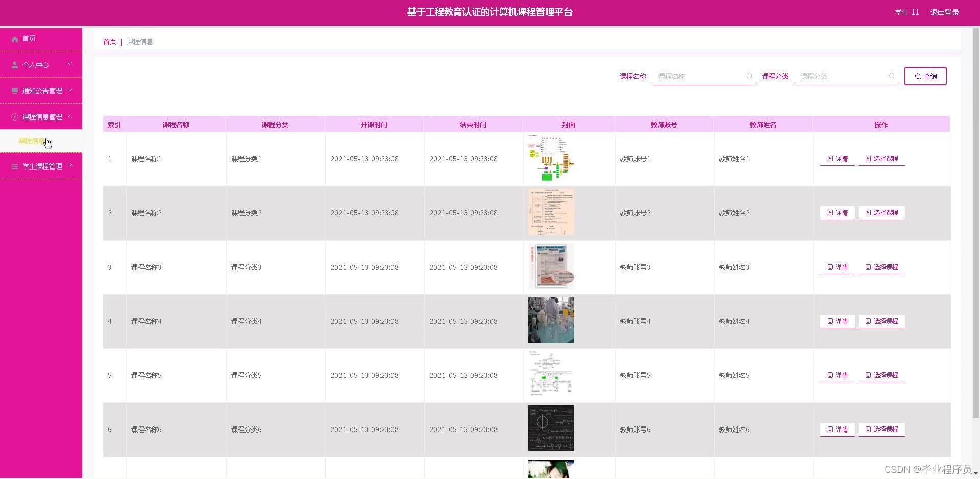Click the search icon in the 课程名称 field
The height and width of the screenshot is (479, 980).
click(749, 76)
